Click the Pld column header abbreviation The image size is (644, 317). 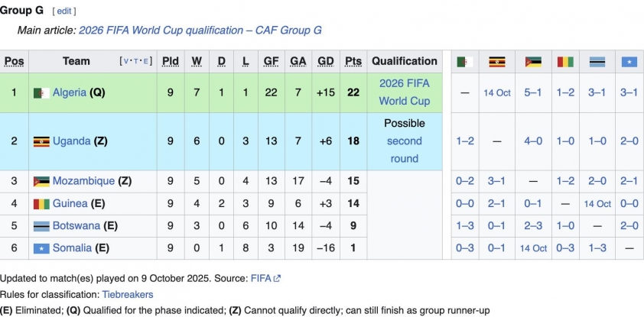(170, 62)
